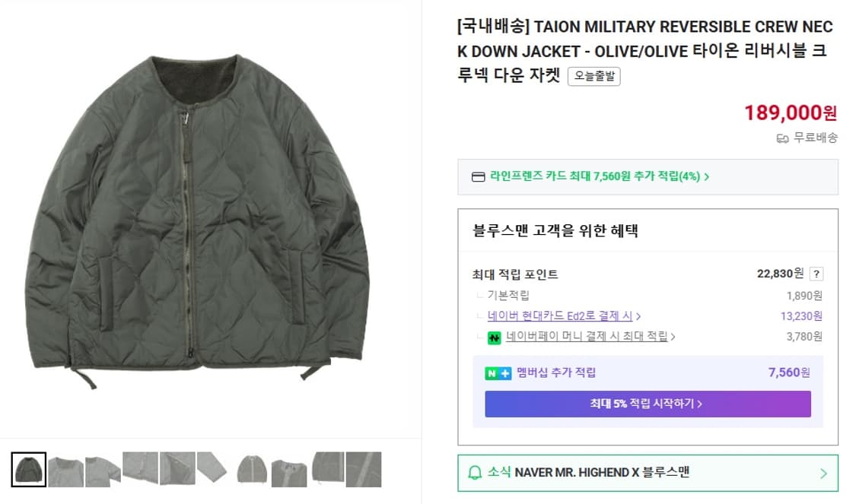Expand the 라인프렌즈 카드 적립 details chevron
This screenshot has height=504, width=856.
click(x=706, y=176)
